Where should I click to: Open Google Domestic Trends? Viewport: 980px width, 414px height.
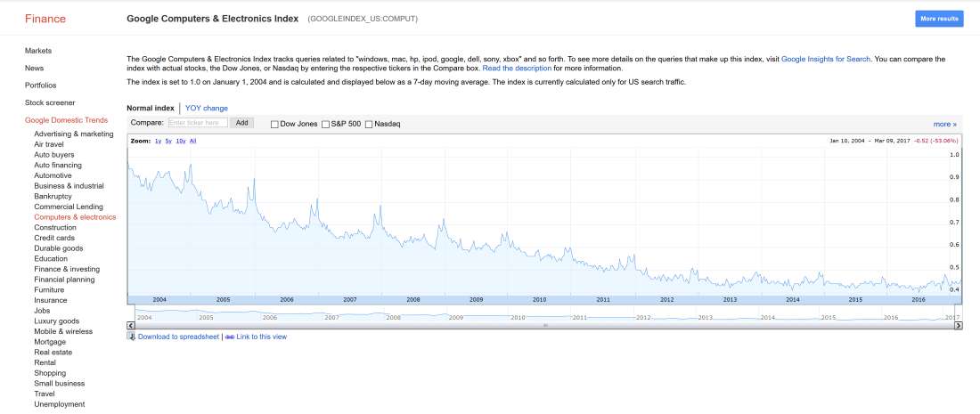[66, 120]
